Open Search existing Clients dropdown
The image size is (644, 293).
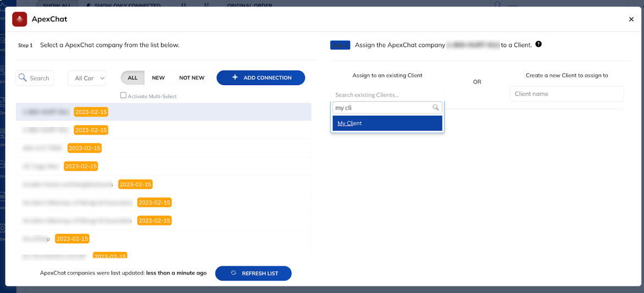pyautogui.click(x=387, y=95)
